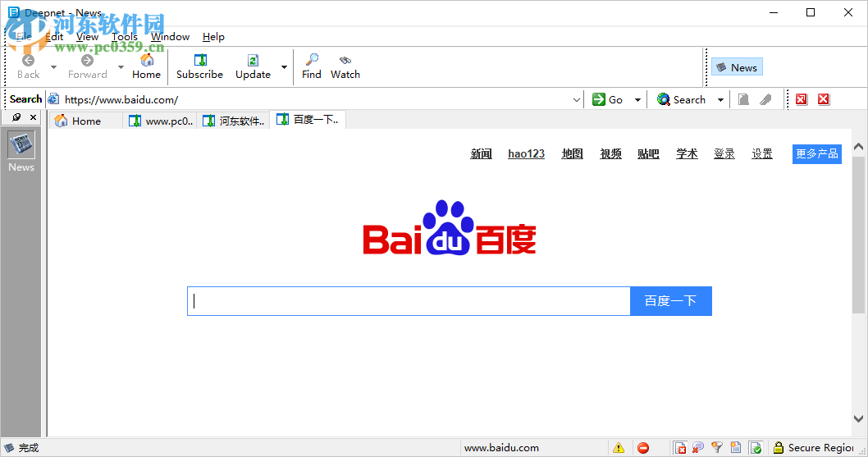Click the grayed page icon after Search

pos(743,100)
